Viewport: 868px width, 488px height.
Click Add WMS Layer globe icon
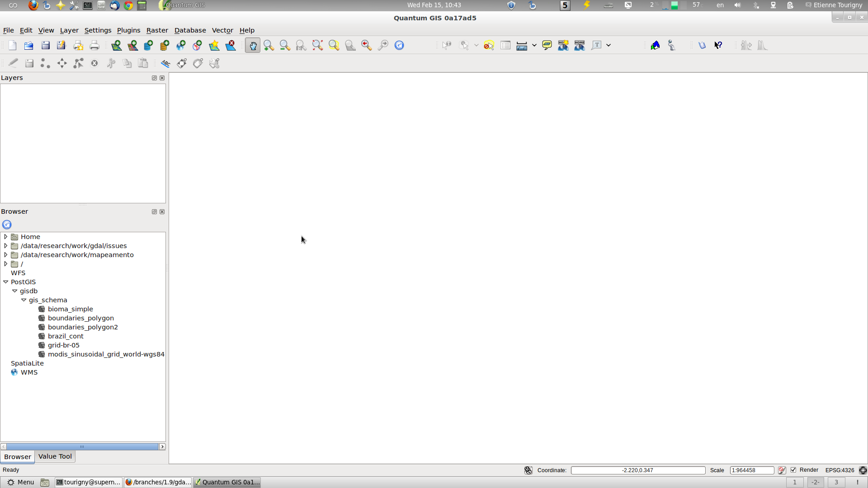point(181,45)
